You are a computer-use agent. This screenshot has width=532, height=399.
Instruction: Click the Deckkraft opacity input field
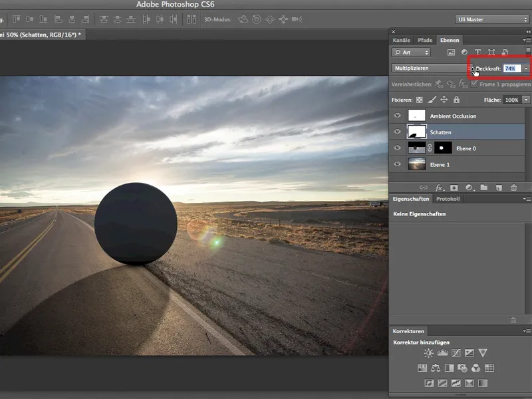pos(512,68)
